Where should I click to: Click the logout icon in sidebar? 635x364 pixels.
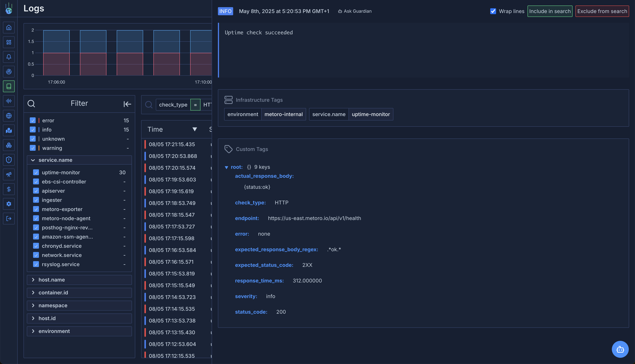click(9, 219)
